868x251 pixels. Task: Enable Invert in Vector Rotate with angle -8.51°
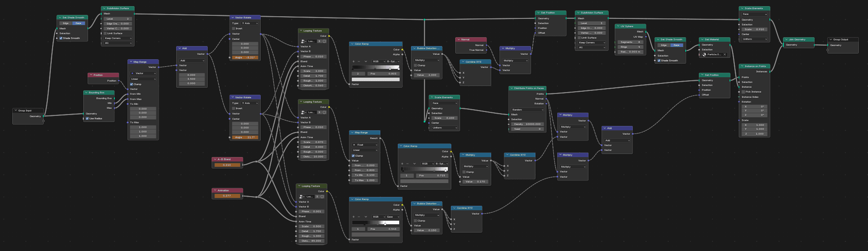click(x=234, y=29)
